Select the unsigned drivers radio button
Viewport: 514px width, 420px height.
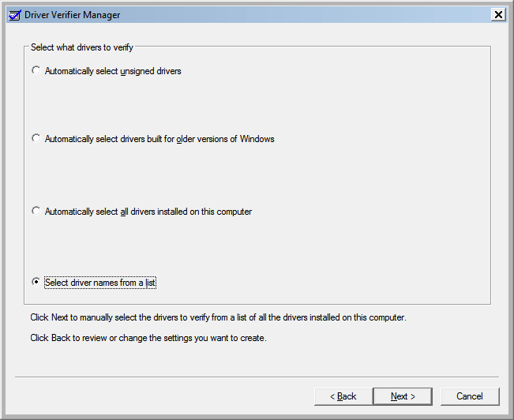pyautogui.click(x=36, y=70)
